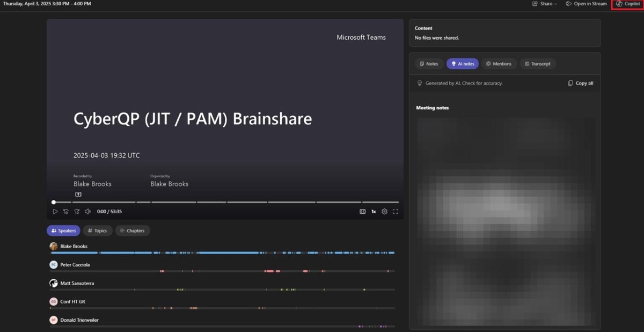Click the 'Meeting notes' heading
The height and width of the screenshot is (332, 644).
[x=433, y=108]
